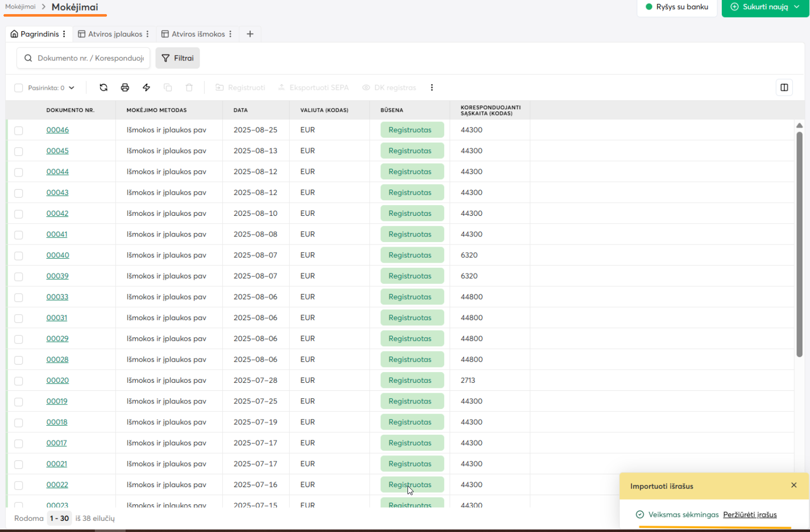Image resolution: width=810 pixels, height=532 pixels.
Task: Click the print icon in toolbar
Action: pyautogui.click(x=125, y=88)
